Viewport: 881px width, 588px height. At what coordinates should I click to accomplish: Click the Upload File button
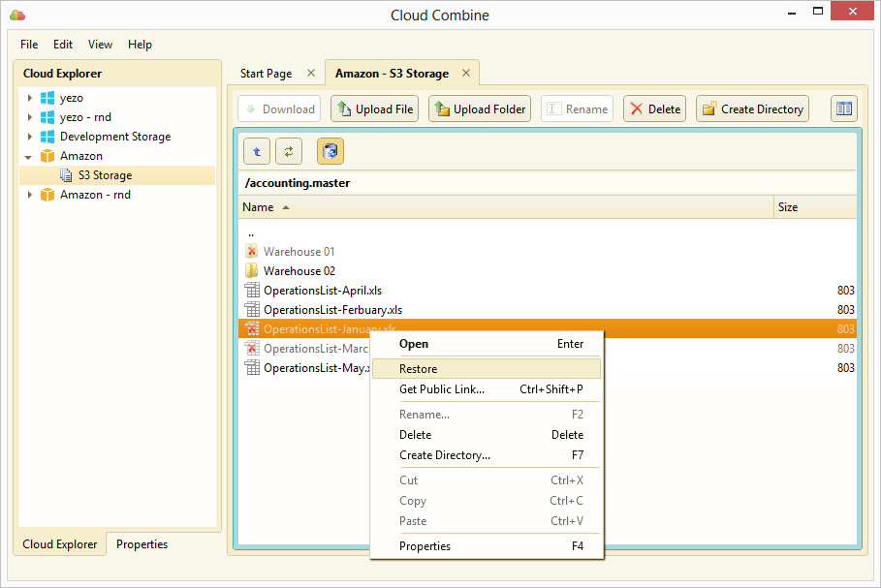tap(375, 108)
